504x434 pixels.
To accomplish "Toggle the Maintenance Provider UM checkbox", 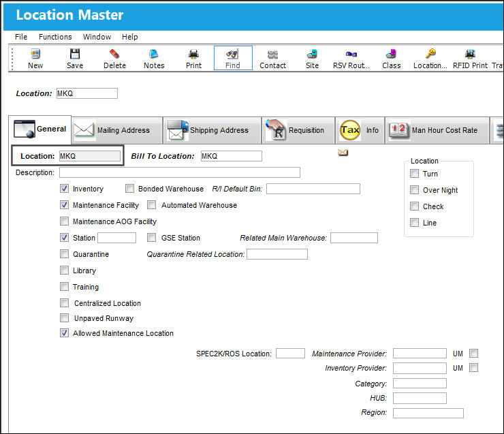I will [x=473, y=354].
